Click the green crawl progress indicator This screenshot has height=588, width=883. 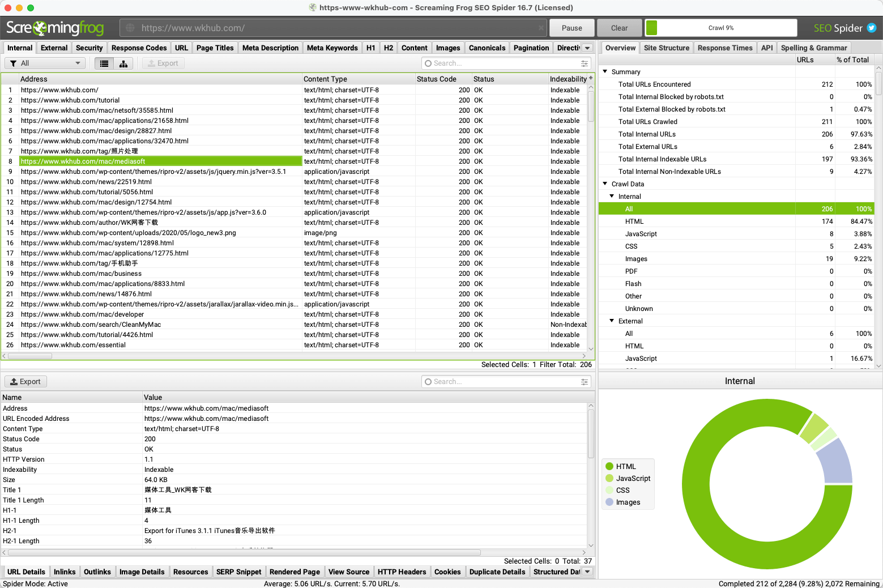click(x=651, y=28)
